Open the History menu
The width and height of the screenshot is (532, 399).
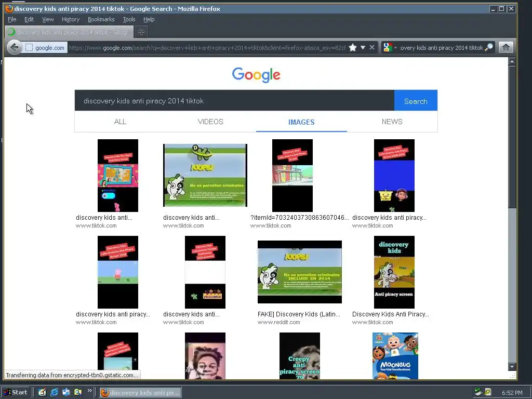(71, 19)
